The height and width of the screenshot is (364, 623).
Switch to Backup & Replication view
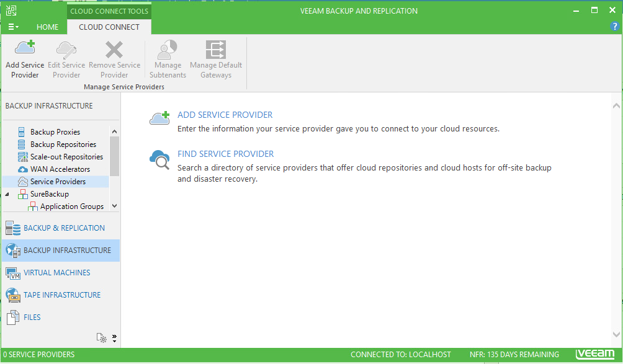click(x=64, y=228)
